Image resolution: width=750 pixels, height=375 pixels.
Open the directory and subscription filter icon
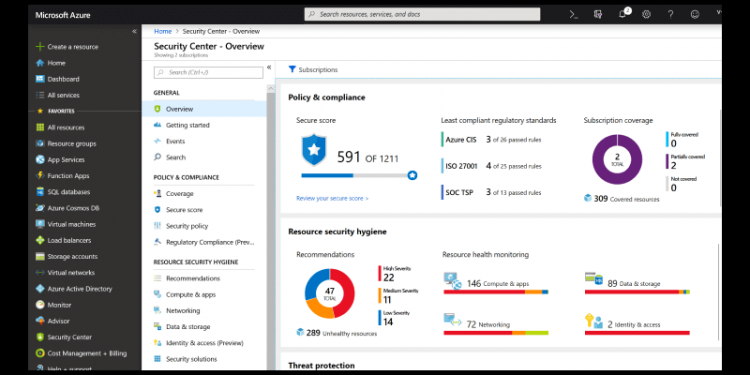click(598, 14)
